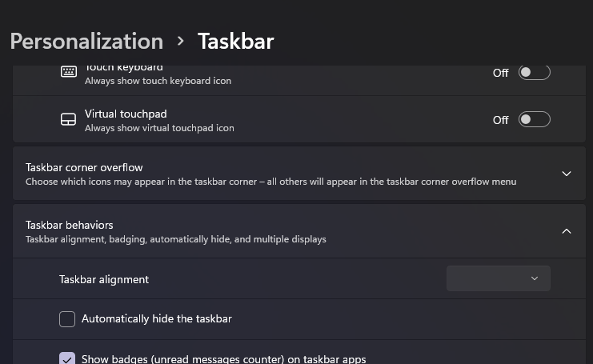Click the Taskbar behaviors heading text
Viewport: 593px width, 364px height.
point(70,225)
